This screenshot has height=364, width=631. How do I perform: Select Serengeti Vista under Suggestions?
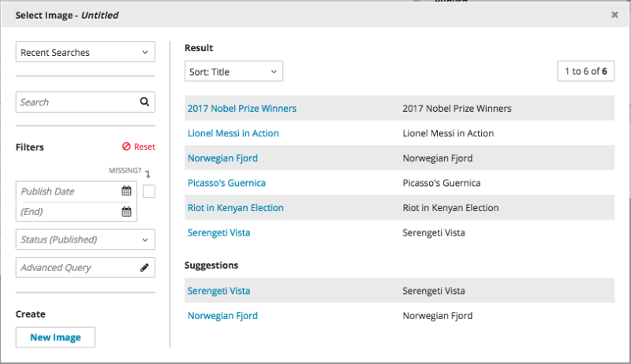[218, 291]
